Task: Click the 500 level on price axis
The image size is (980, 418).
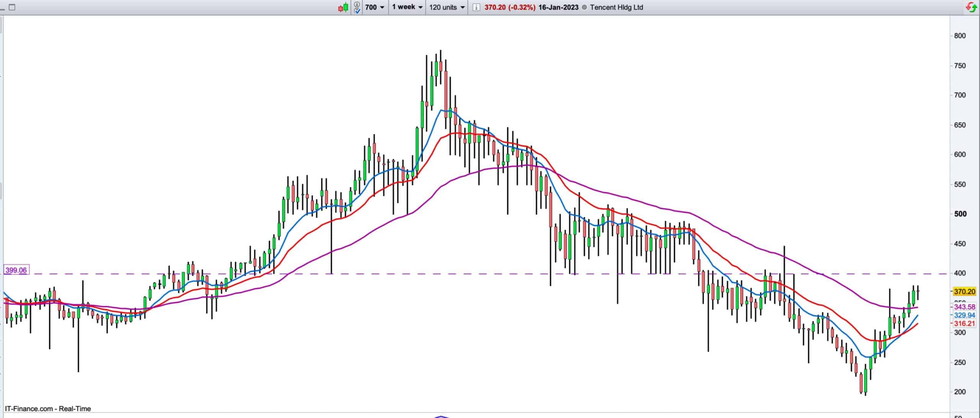Action: pos(960,214)
